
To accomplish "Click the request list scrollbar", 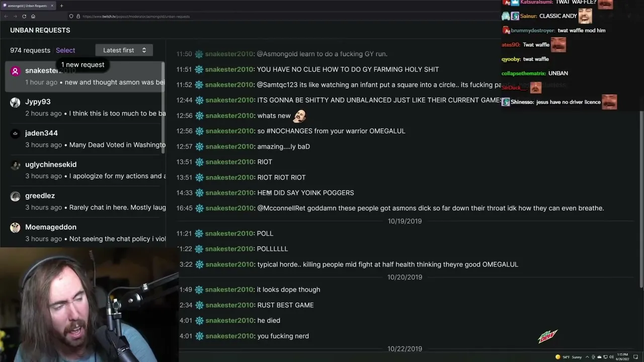I will point(163,108).
